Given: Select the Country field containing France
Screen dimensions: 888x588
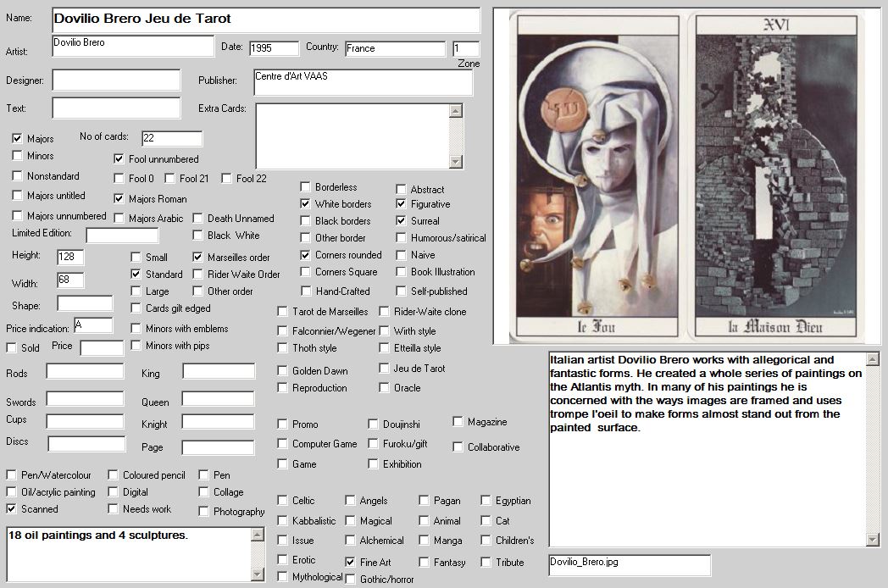Looking at the screenshot, I should (x=394, y=49).
